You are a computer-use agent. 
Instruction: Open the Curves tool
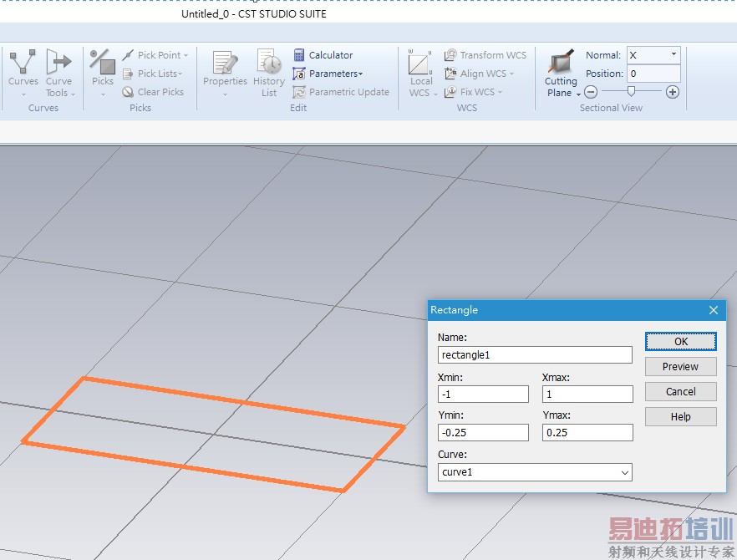click(23, 67)
